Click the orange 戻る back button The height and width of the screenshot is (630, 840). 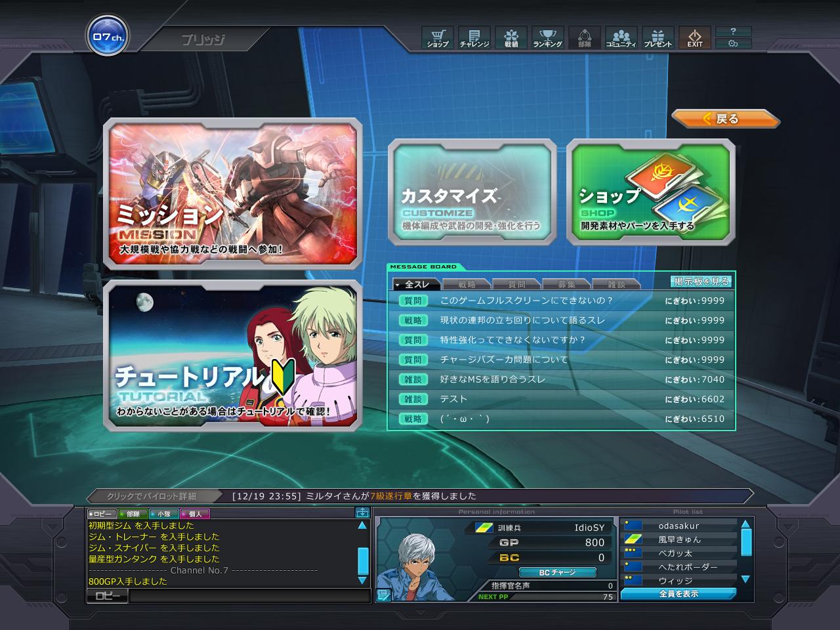[725, 119]
